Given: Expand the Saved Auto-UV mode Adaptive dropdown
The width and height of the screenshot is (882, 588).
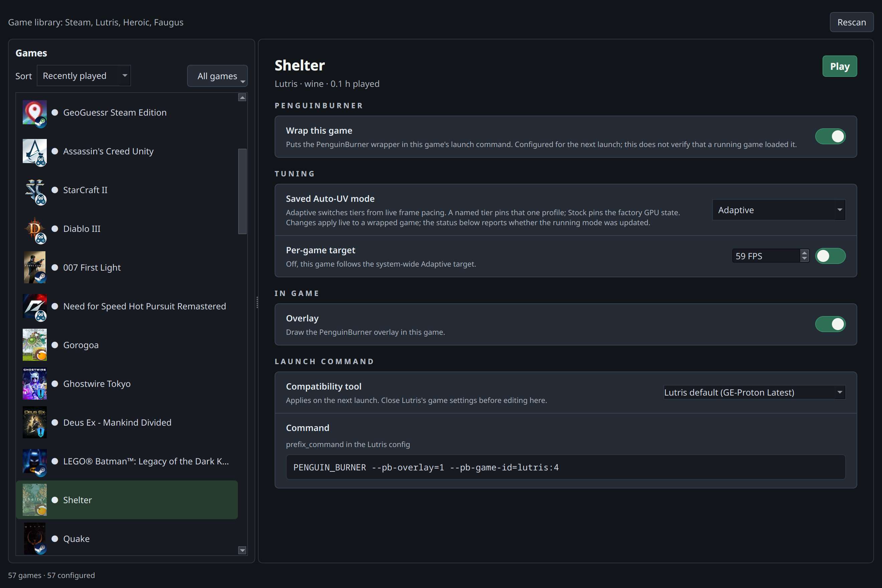Looking at the screenshot, I should click(x=779, y=210).
